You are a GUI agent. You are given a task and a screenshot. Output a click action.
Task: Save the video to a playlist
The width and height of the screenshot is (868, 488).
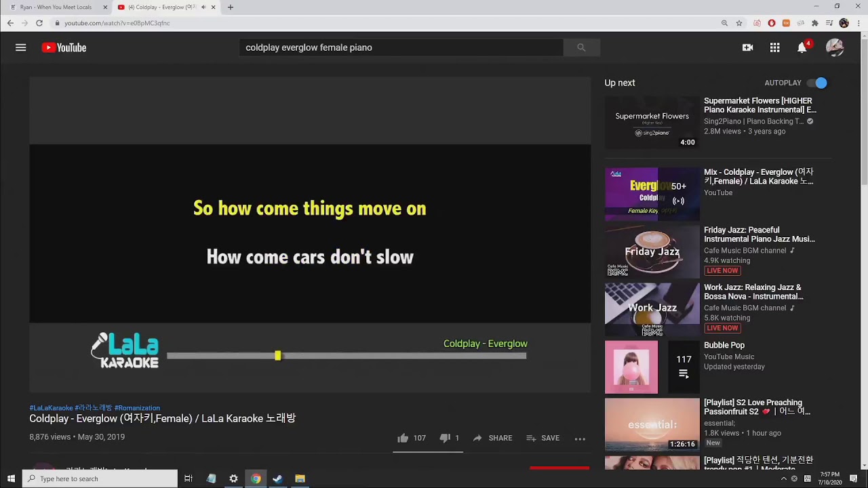(x=542, y=438)
